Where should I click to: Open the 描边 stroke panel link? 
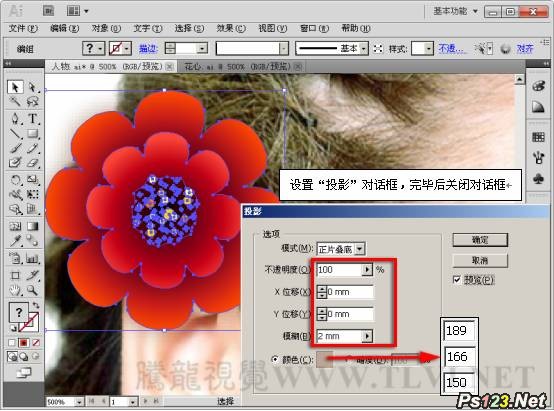coord(148,48)
